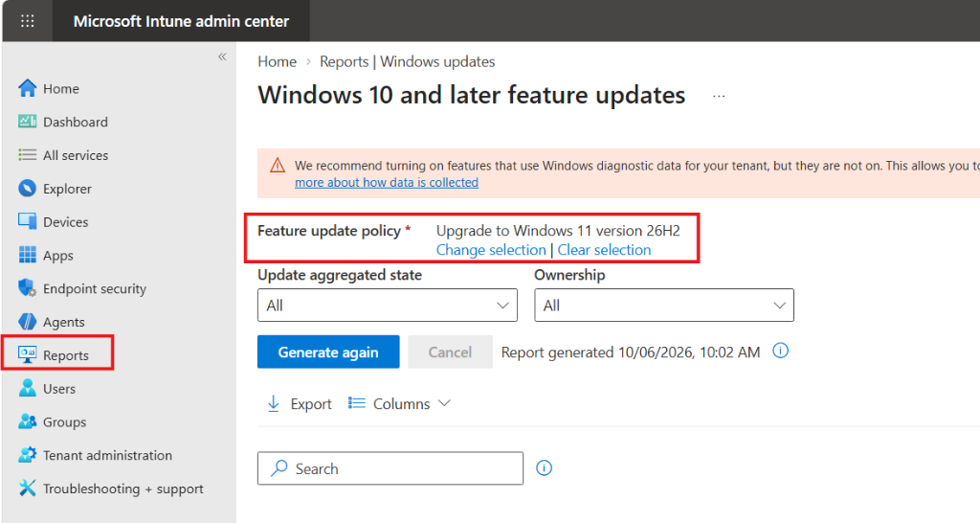Click the Generate again button
Viewport: 980px width, 523px height.
point(328,352)
